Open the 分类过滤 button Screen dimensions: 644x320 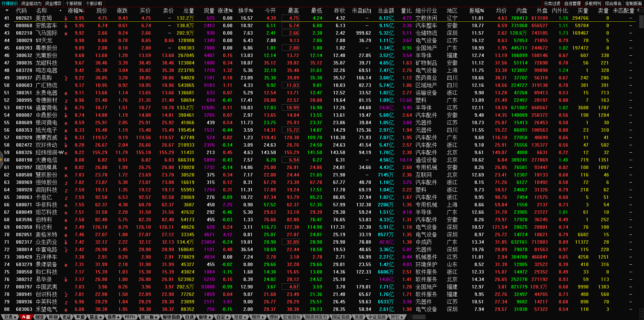click(552, 3)
